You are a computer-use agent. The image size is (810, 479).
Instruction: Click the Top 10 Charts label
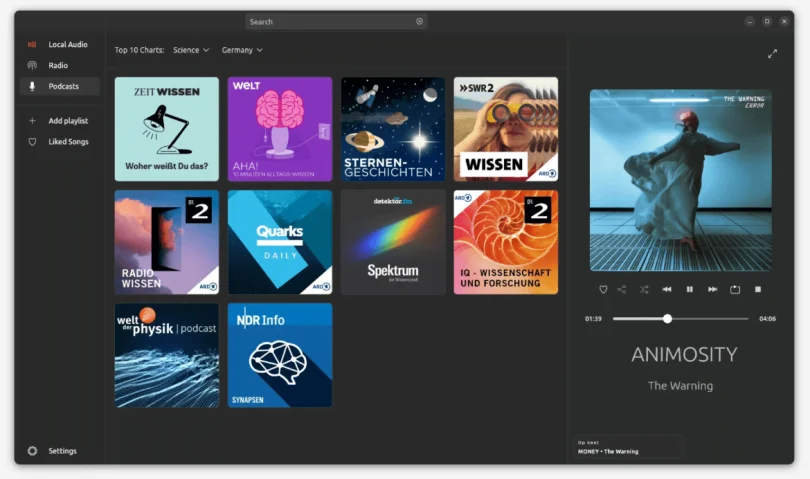tap(139, 50)
